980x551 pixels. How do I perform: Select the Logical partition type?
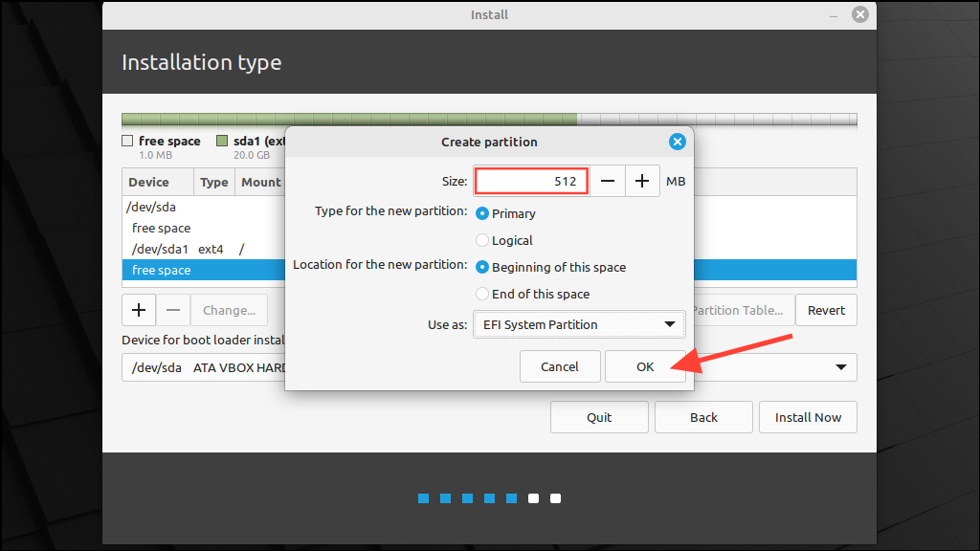[x=481, y=240]
